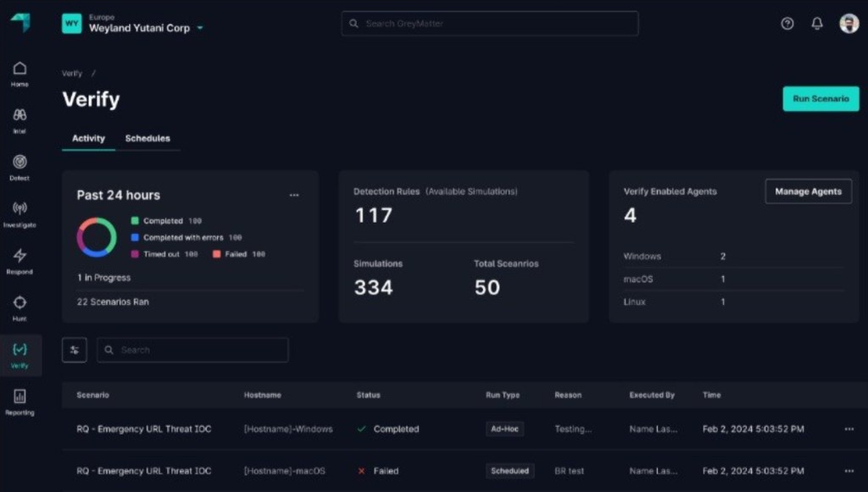This screenshot has width=868, height=492.
Task: Click the GreyMatter logo in the sidebar
Action: tap(20, 23)
